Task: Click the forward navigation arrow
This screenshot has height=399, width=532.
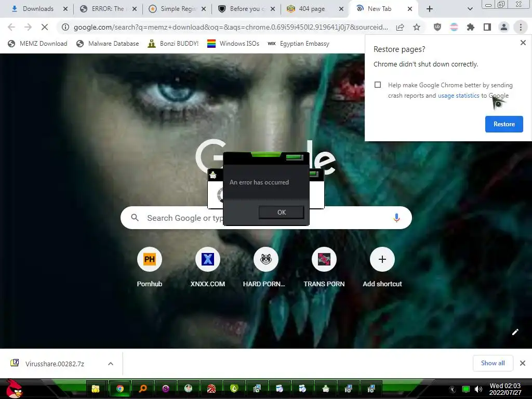Action: 28,27
